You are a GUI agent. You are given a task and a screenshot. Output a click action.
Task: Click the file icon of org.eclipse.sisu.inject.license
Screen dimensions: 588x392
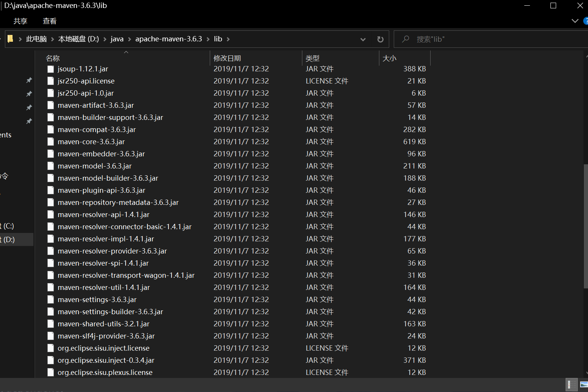[x=50, y=348]
